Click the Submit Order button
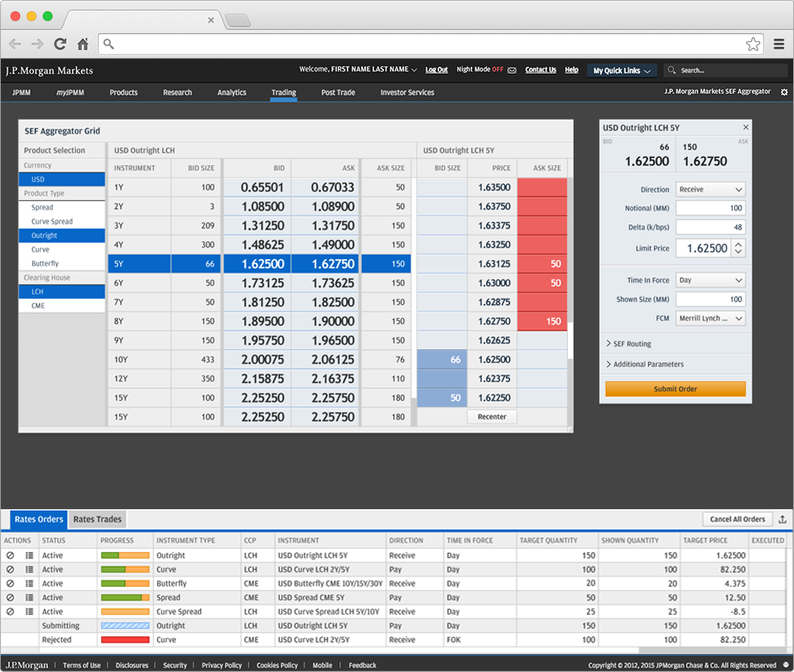 676,389
